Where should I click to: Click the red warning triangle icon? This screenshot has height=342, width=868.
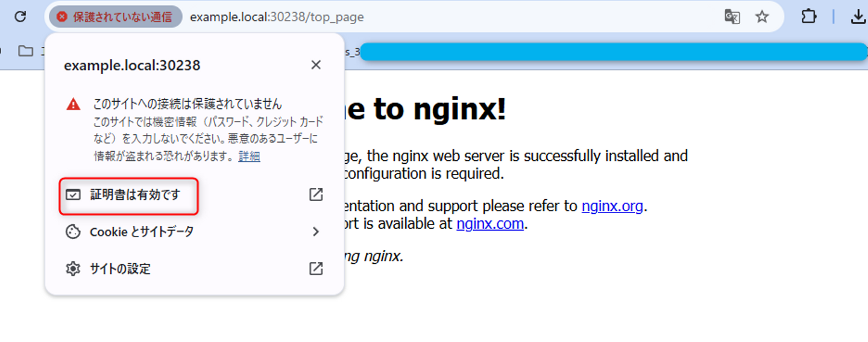click(74, 105)
